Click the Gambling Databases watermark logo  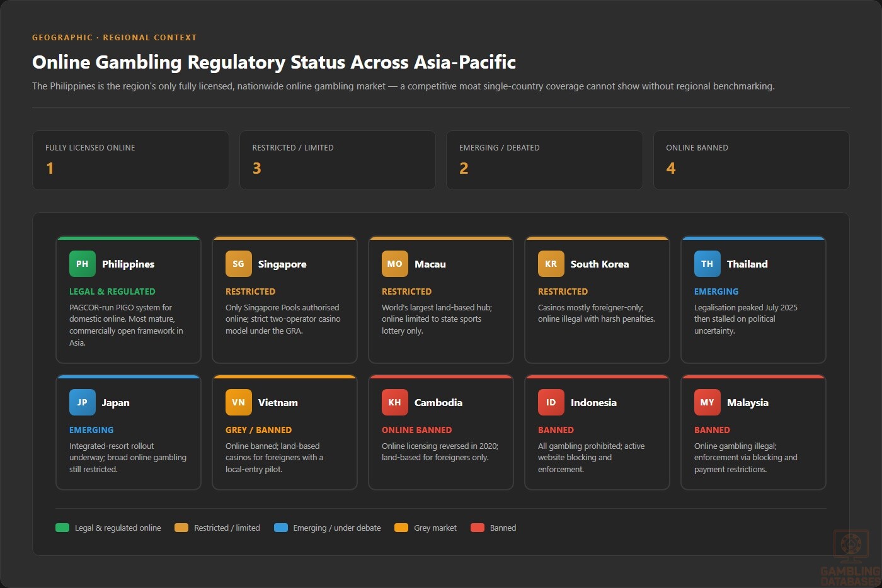(850, 558)
